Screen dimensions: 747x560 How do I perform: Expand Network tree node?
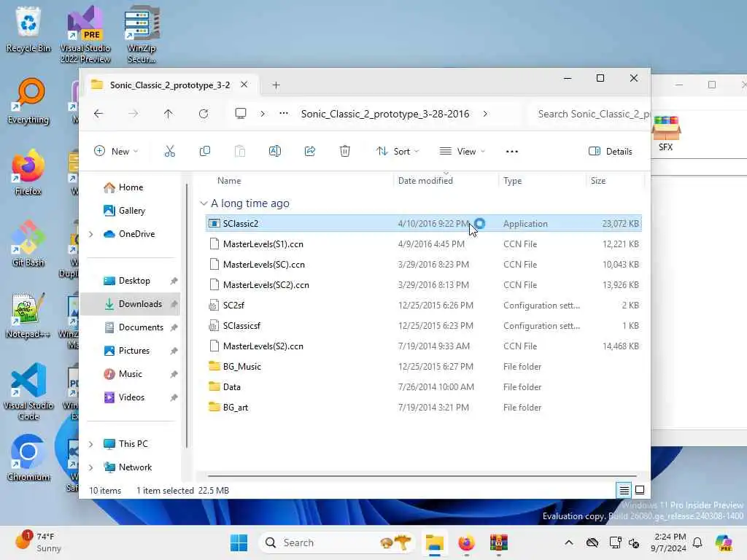[x=91, y=467]
